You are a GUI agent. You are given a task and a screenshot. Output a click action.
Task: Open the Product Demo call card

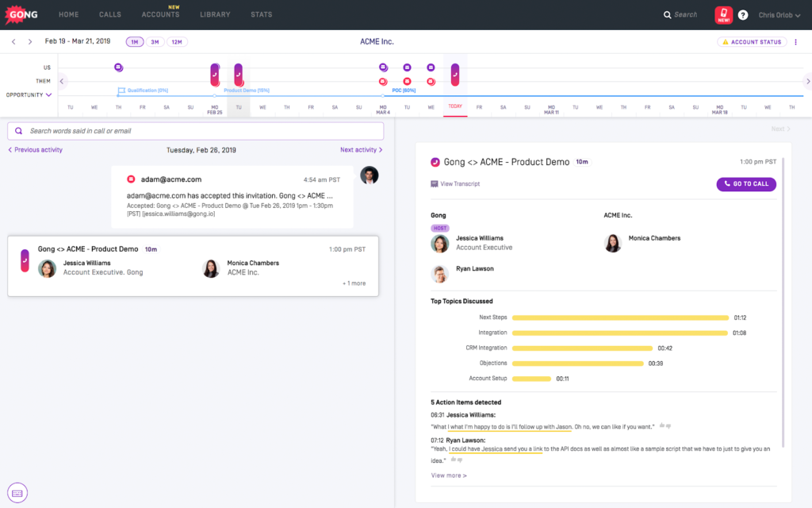click(x=193, y=267)
